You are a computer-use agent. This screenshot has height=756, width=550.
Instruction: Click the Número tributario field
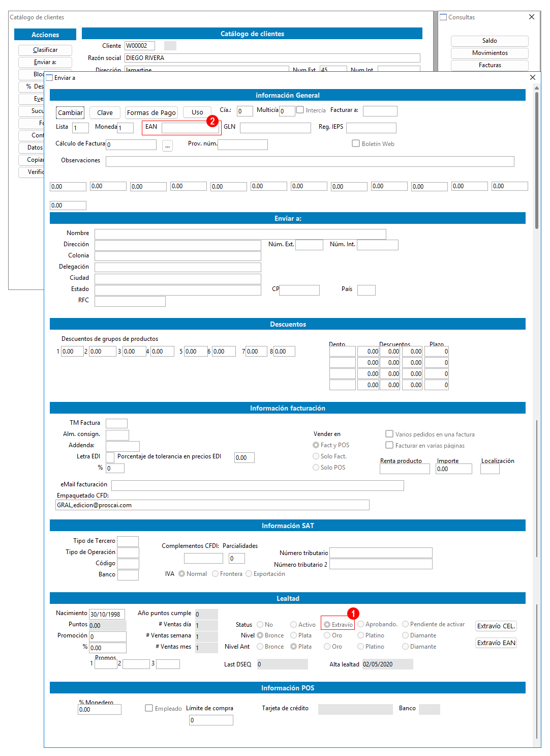pyautogui.click(x=381, y=553)
